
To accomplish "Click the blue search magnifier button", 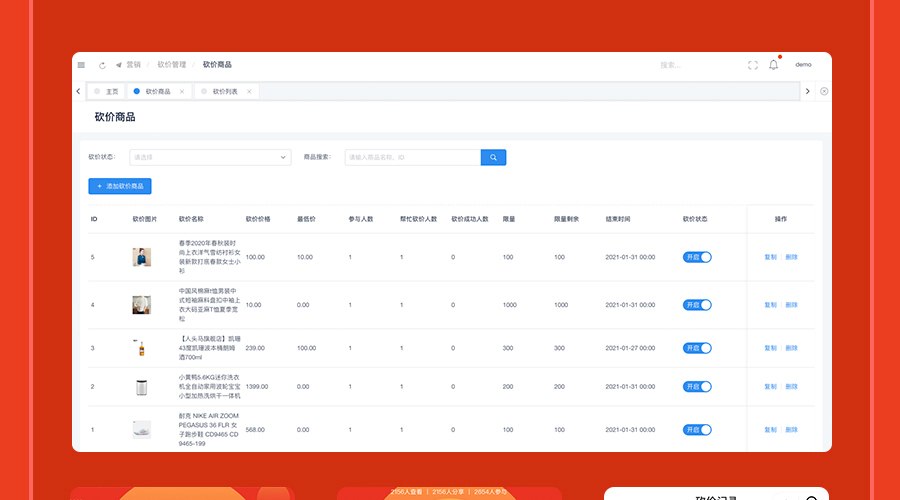I will tap(493, 157).
